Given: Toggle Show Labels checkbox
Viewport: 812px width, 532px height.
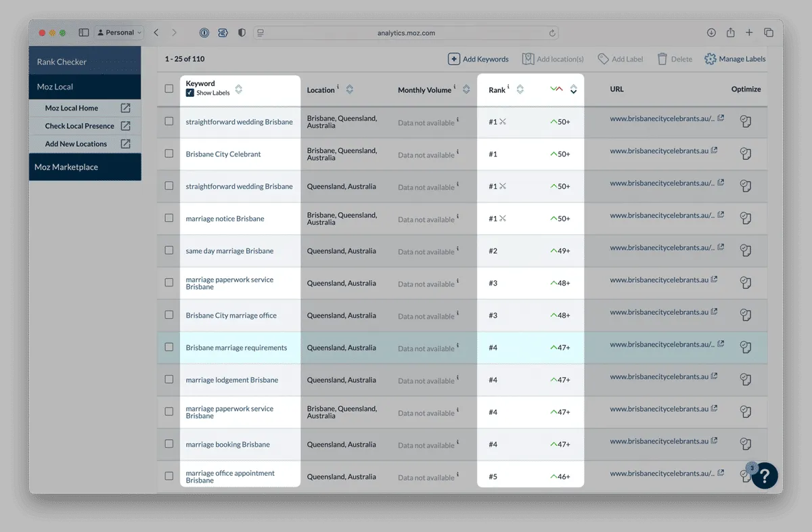Looking at the screenshot, I should (190, 93).
